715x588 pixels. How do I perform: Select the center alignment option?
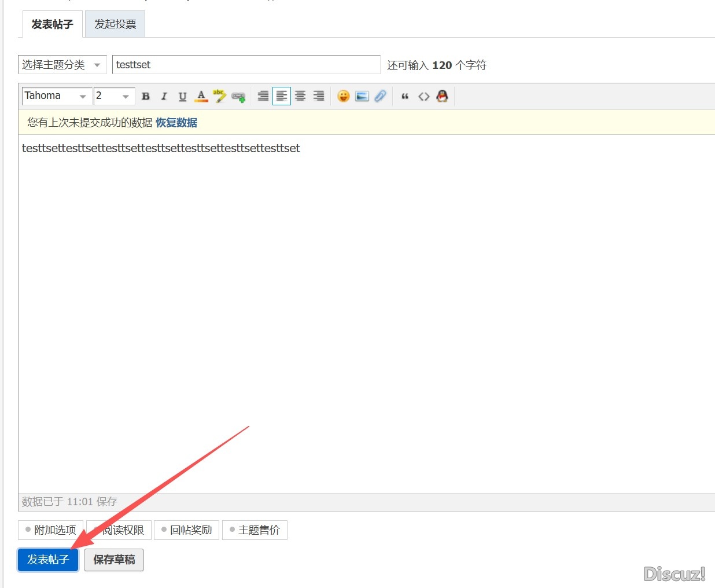[x=300, y=95]
